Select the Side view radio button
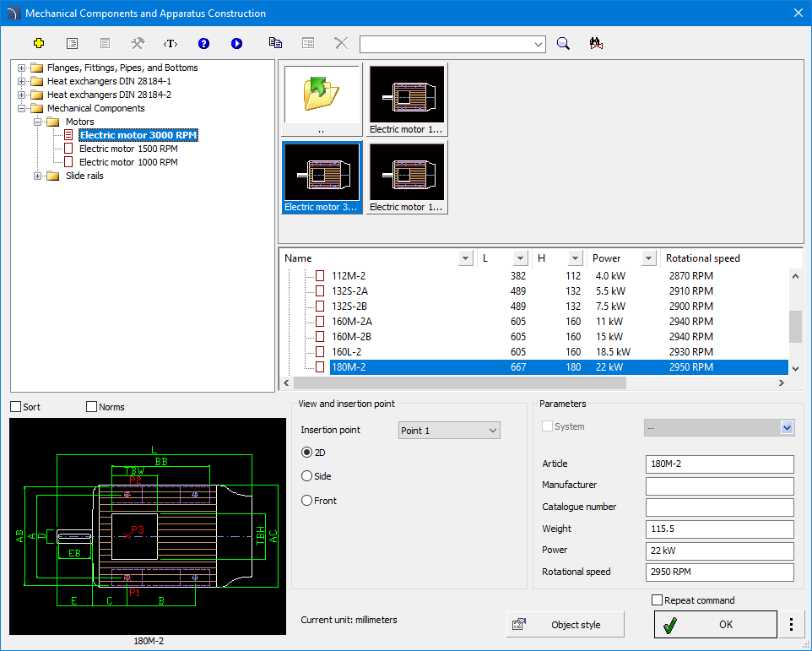 pyautogui.click(x=306, y=476)
